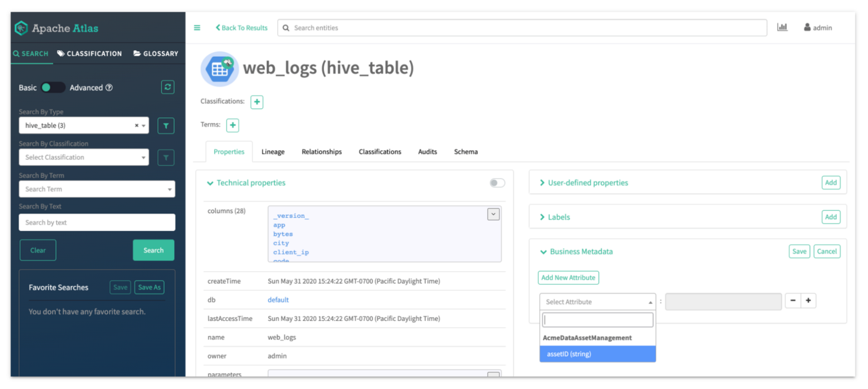Click the hamburger menu icon to collapse sidebar
The width and height of the screenshot is (868, 389).
[197, 28]
